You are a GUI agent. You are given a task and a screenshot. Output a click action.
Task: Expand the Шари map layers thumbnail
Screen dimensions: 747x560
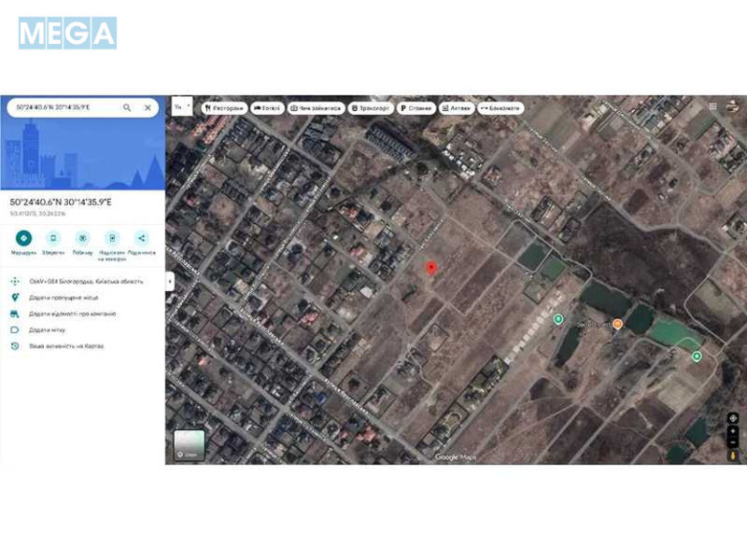point(189,445)
